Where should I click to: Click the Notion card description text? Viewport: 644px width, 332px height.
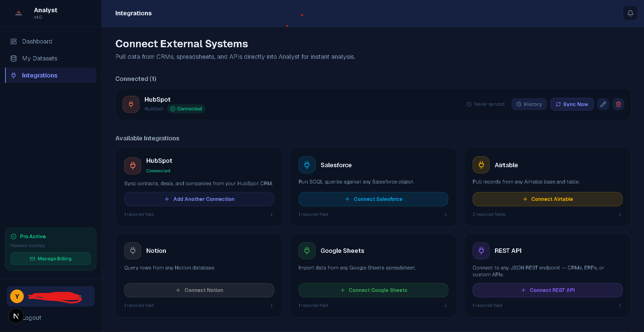[x=170, y=268]
